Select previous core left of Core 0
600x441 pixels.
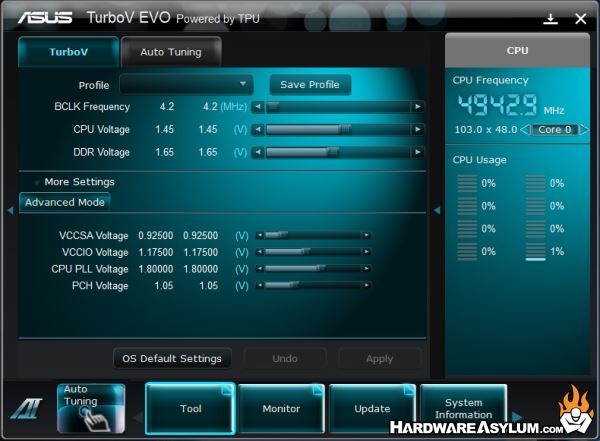[525, 130]
